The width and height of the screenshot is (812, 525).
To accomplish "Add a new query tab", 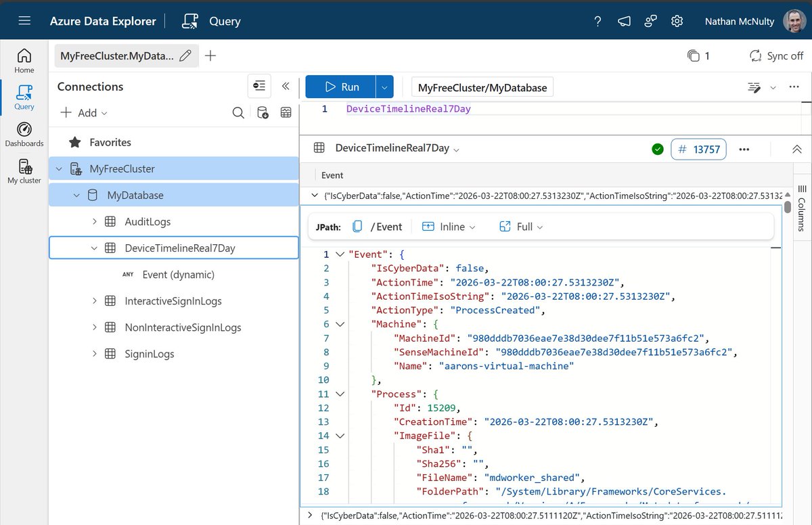I will pyautogui.click(x=210, y=56).
